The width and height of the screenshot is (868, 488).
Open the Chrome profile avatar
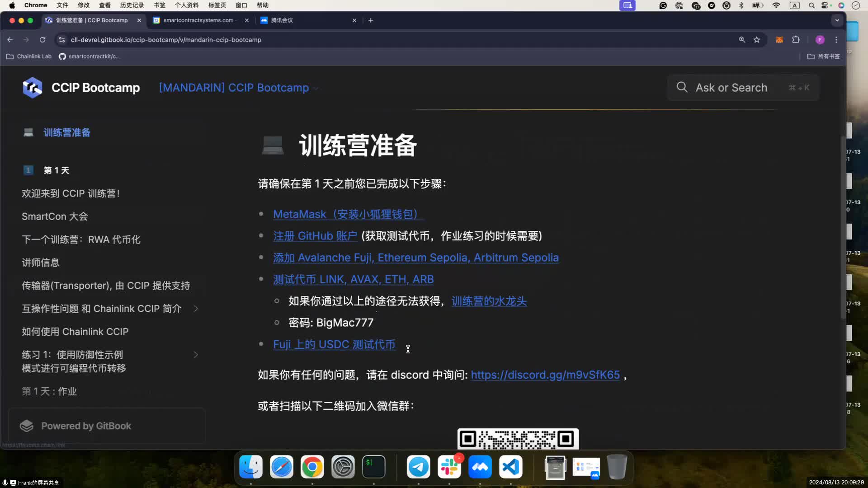pyautogui.click(x=820, y=40)
